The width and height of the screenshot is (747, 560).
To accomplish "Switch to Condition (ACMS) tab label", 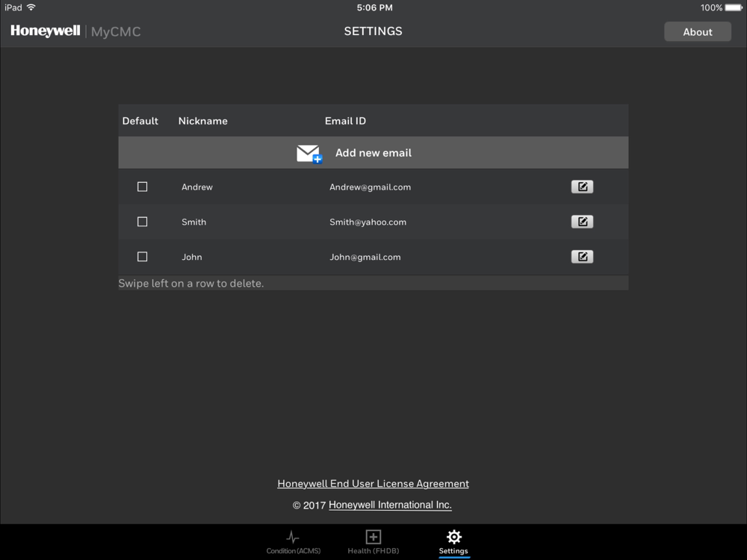I will (294, 551).
